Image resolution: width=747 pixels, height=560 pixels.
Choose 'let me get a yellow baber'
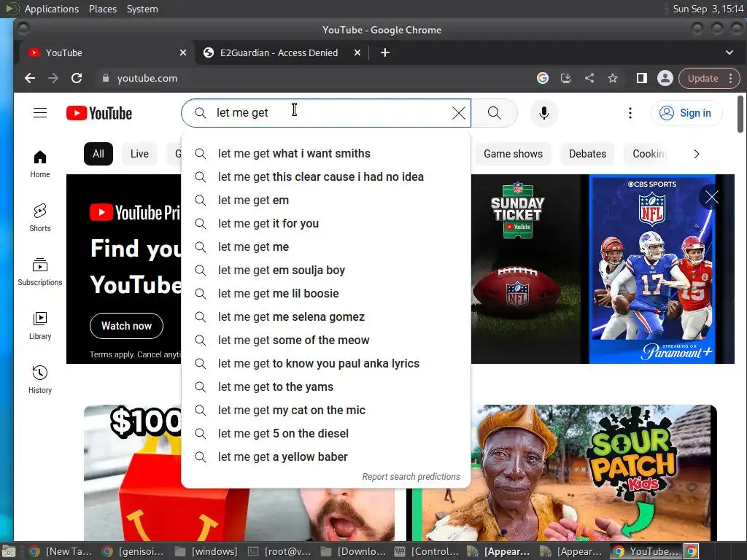[326, 456]
